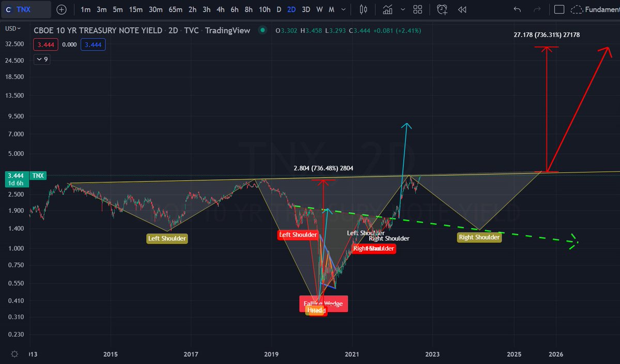This screenshot has height=364, width=620.
Task: Open chart settings gear near time axis
Action: pos(14,354)
